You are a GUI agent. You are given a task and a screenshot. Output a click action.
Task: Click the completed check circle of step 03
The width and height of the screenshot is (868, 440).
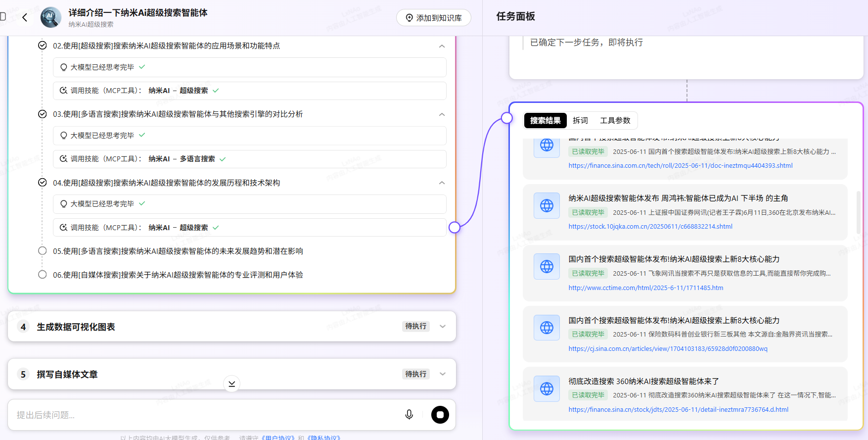[x=43, y=114]
